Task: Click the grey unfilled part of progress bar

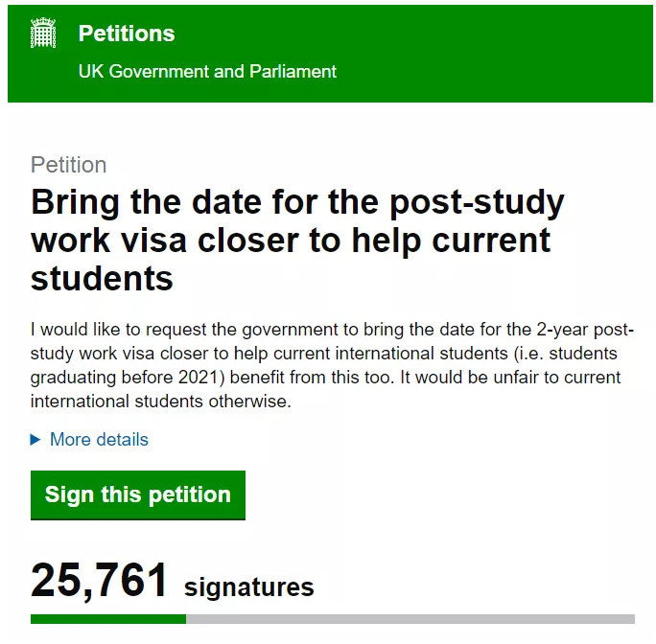Action: (x=410, y=619)
